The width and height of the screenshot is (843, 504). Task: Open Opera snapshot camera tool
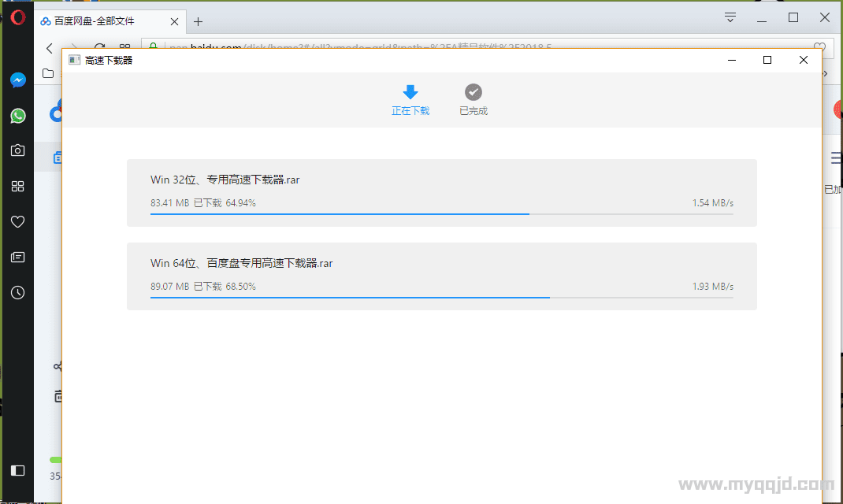(18, 150)
